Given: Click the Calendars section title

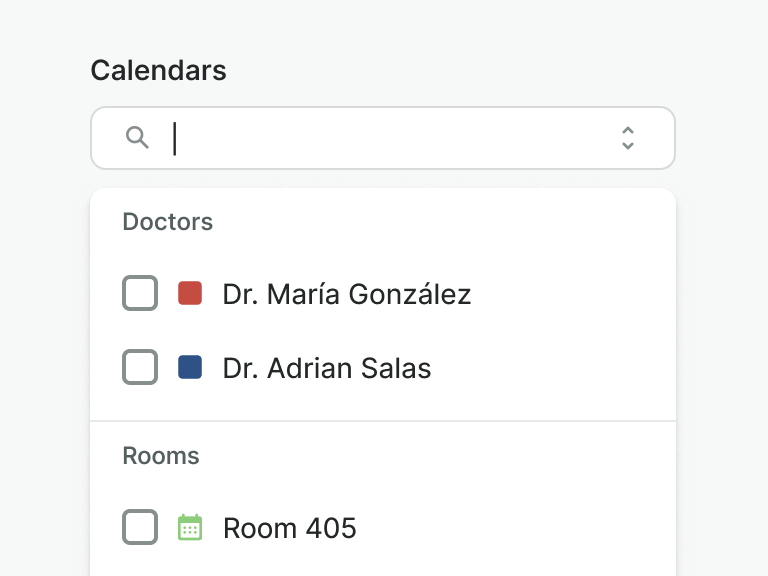Looking at the screenshot, I should click(x=158, y=71).
